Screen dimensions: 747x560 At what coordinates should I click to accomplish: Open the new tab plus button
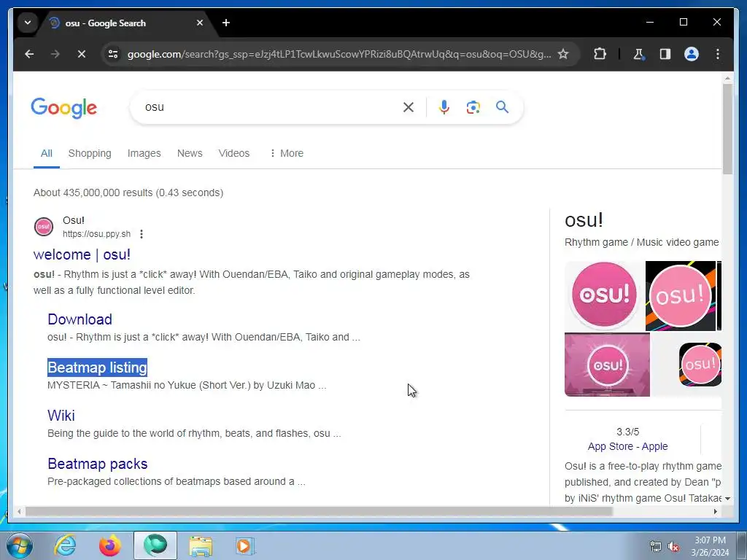226,23
